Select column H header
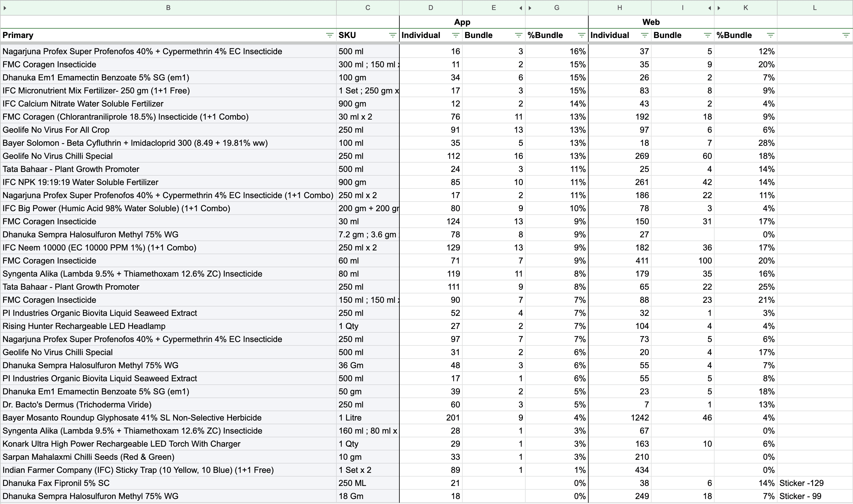Screen dimensions: 853x504 click(x=619, y=8)
